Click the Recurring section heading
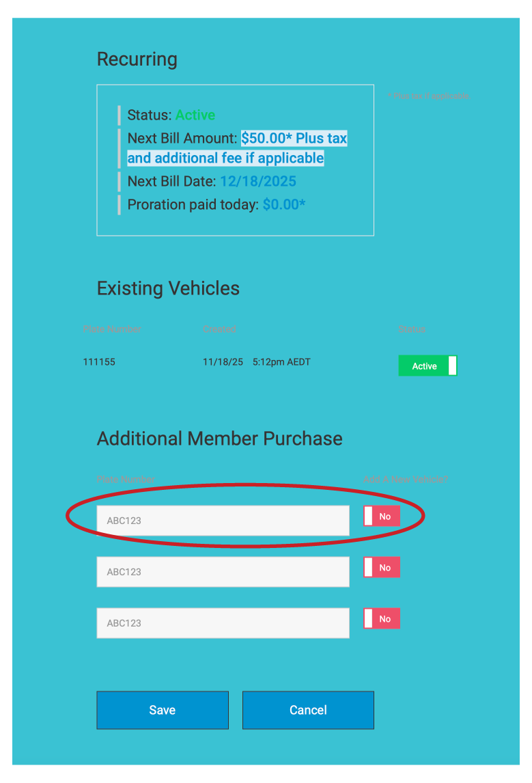Screen dimensions: 532x783 tap(137, 59)
